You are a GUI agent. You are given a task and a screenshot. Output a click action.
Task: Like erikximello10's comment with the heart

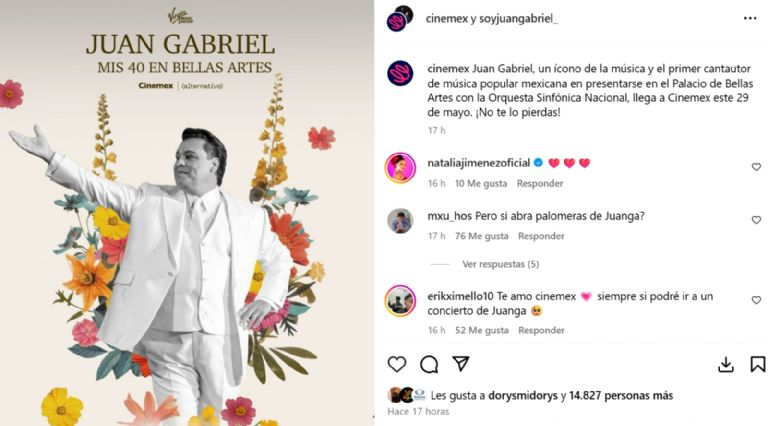(x=756, y=300)
